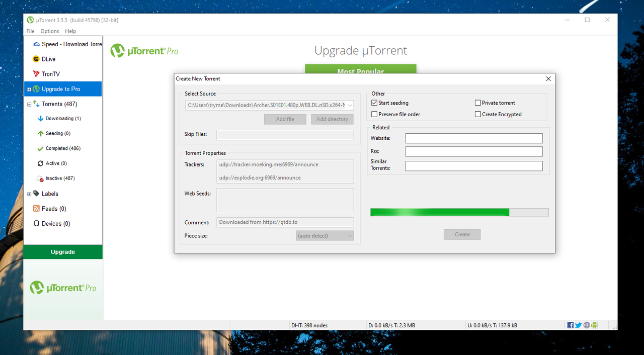Click the green Seeding arrow icon
This screenshot has width=644, height=355.
pos(41,134)
